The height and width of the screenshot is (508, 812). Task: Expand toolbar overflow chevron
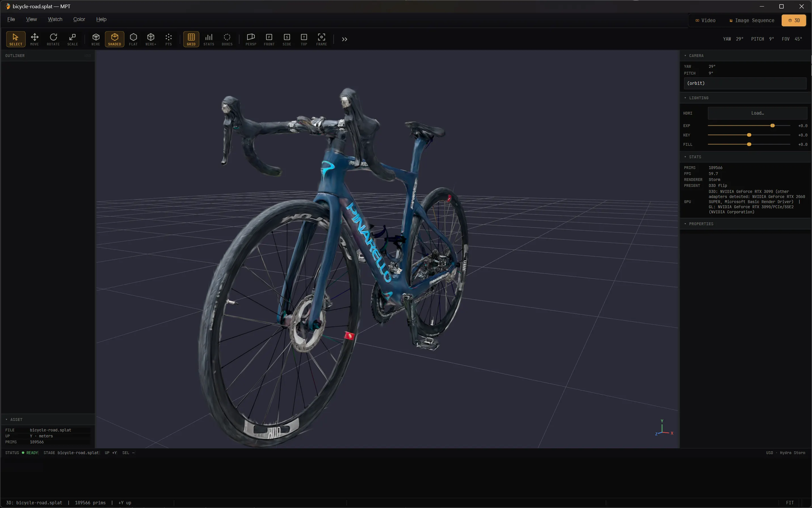(x=344, y=39)
